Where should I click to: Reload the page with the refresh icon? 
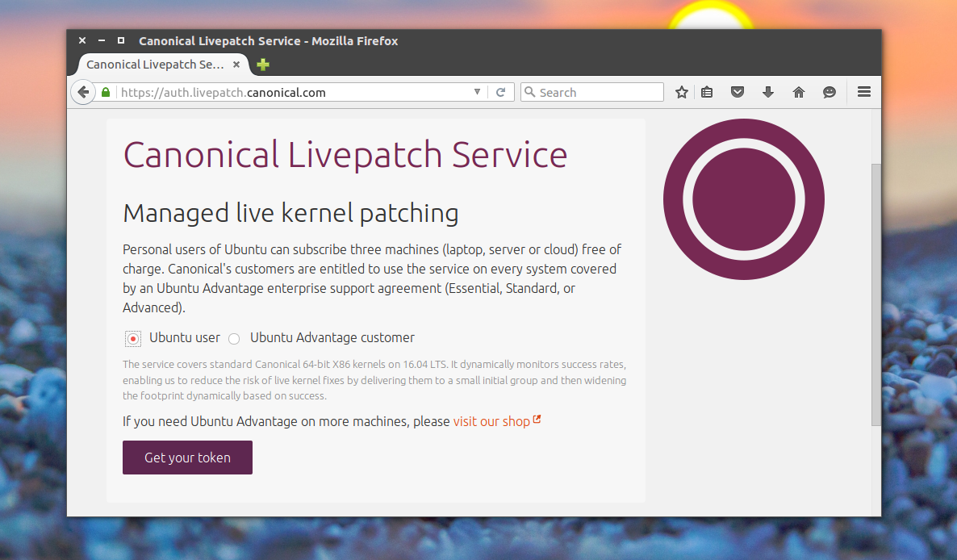tap(500, 92)
